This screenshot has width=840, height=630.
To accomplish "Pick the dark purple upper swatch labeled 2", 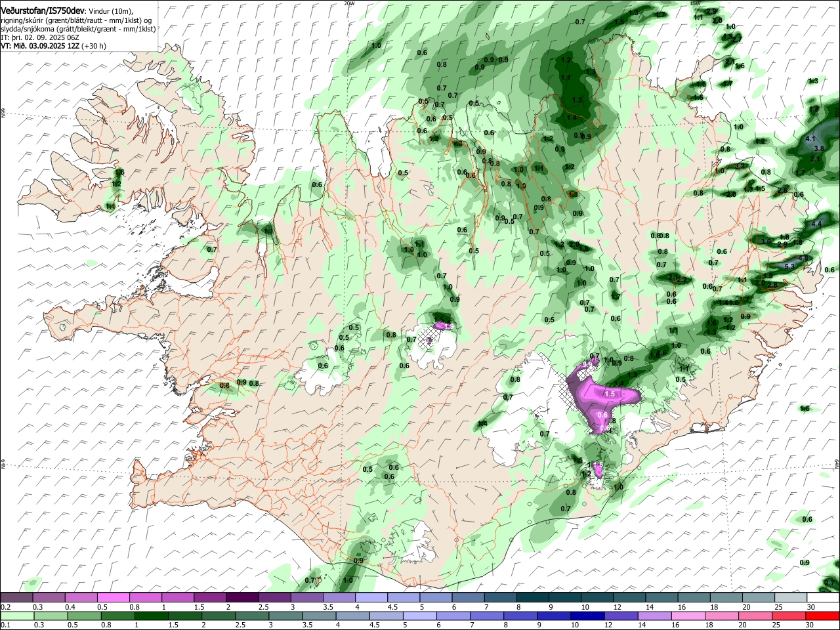I will coord(242,598).
